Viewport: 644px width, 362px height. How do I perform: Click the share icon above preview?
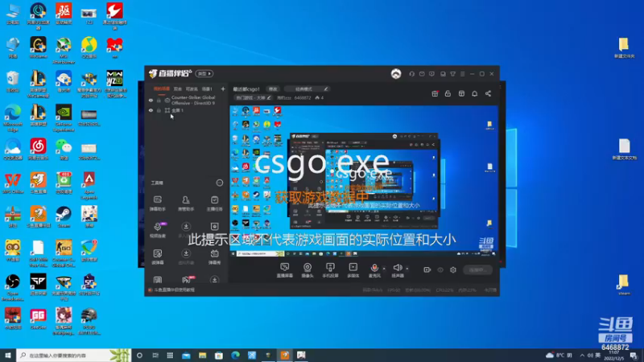coord(488,93)
